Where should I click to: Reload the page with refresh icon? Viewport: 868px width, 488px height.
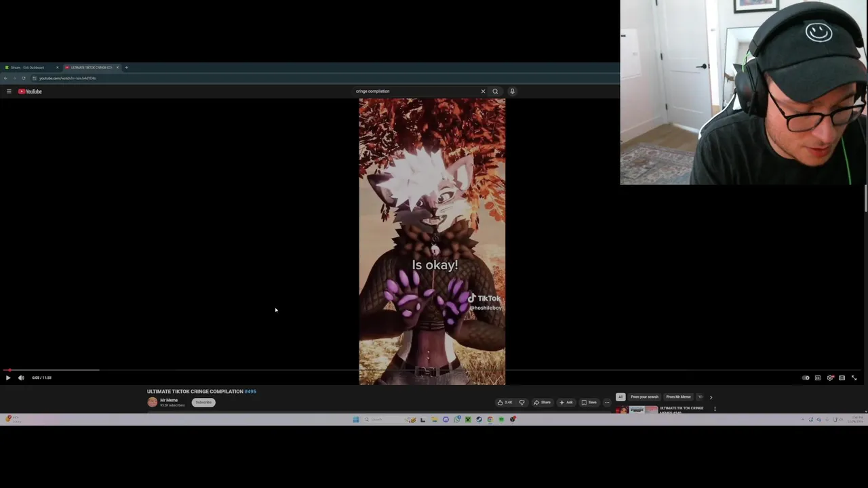(x=23, y=78)
